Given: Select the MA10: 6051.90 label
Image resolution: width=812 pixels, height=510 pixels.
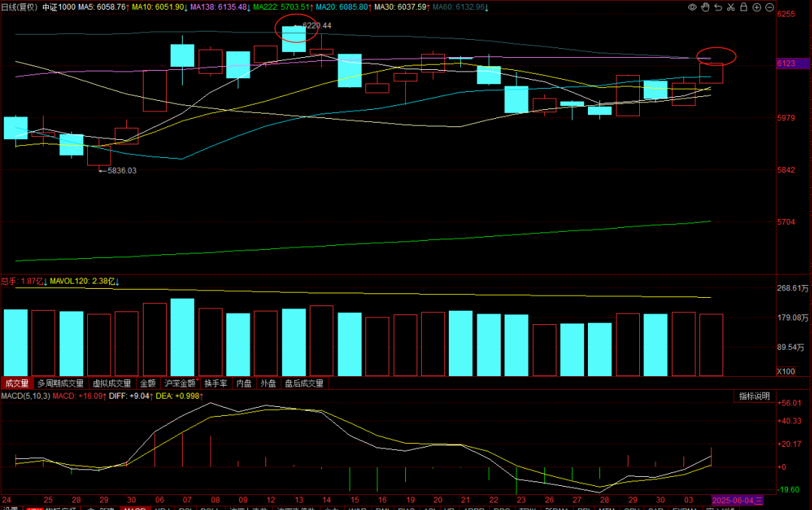Looking at the screenshot, I should point(159,8).
